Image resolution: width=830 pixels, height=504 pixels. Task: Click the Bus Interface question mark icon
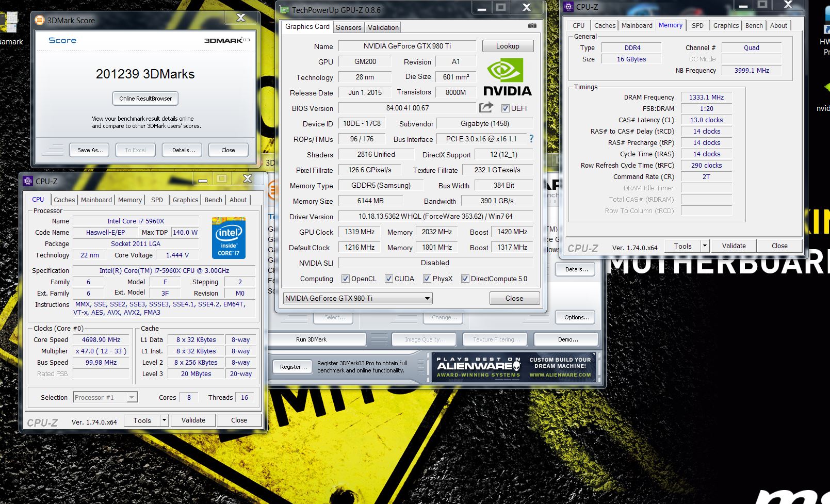[531, 139]
